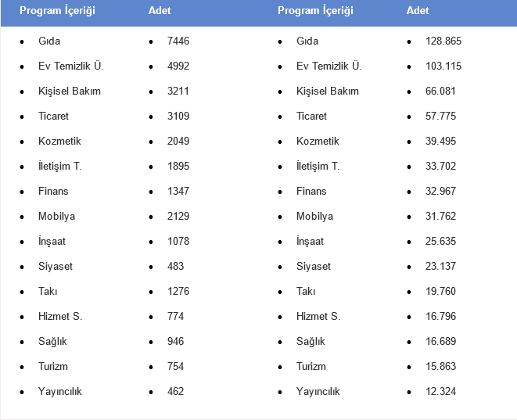Viewport: 517px width, 420px height.
Task: Select the İnşaat figure 25.635
Action: (x=440, y=241)
